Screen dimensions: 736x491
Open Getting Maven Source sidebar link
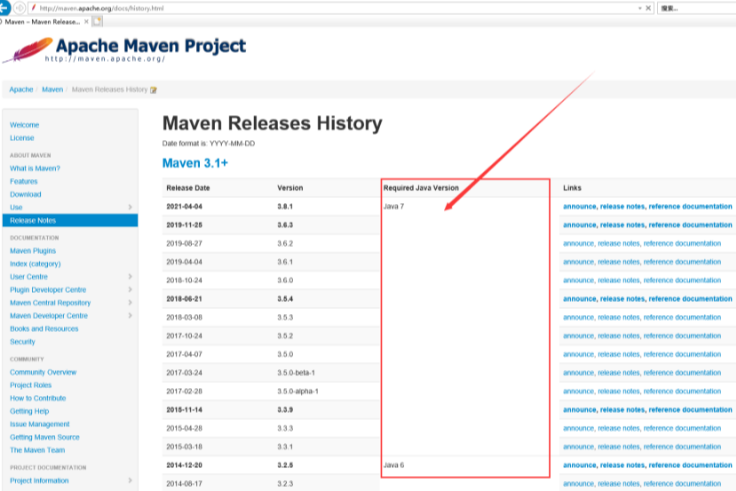click(45, 437)
